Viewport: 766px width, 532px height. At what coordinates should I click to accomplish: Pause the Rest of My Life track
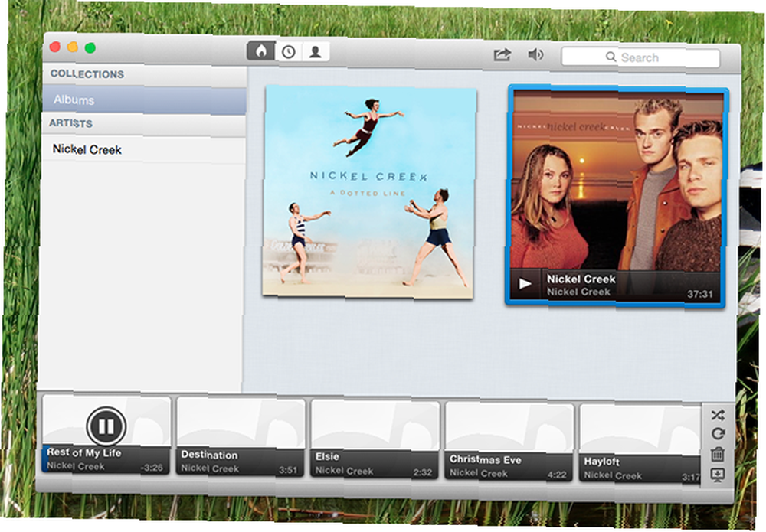pos(106,426)
